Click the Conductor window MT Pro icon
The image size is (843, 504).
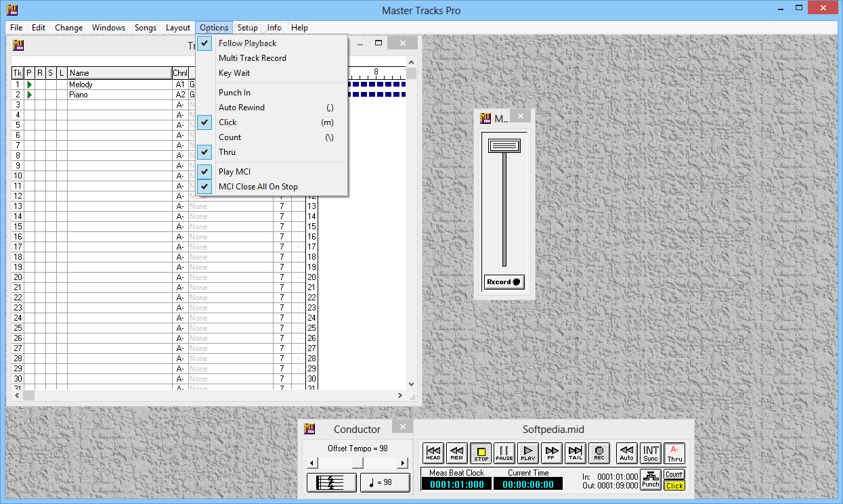[x=309, y=428]
